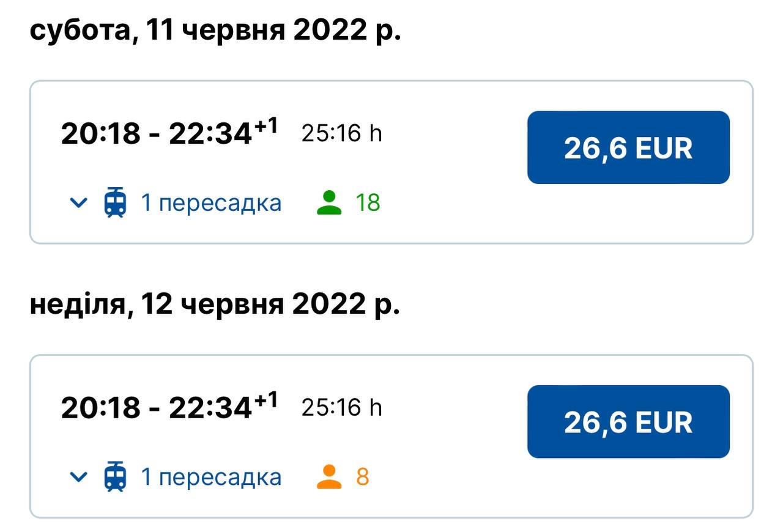The width and height of the screenshot is (783, 532).
Task: Collapse the chevron on Saturday's trip card
Action: [78, 203]
